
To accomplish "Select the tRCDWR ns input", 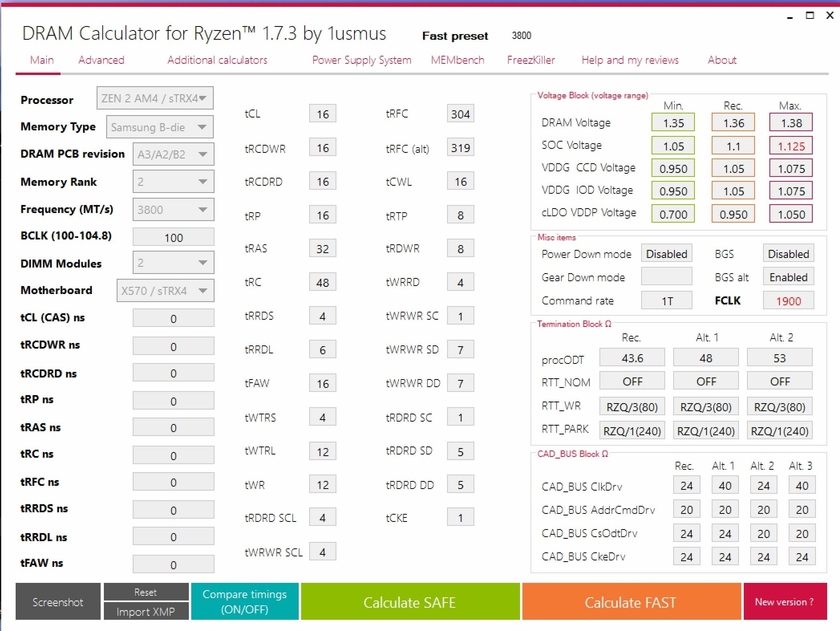I will click(x=173, y=346).
